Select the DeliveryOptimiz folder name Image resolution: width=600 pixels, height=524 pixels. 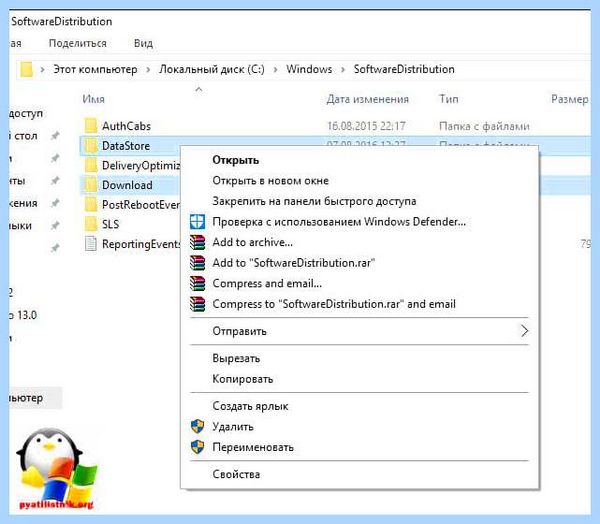pyautogui.click(x=141, y=165)
